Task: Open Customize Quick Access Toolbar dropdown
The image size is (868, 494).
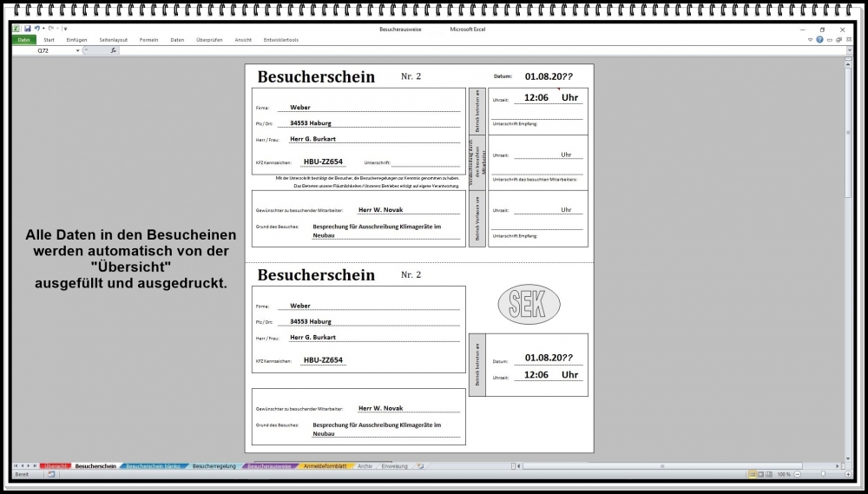Action: [x=65, y=29]
